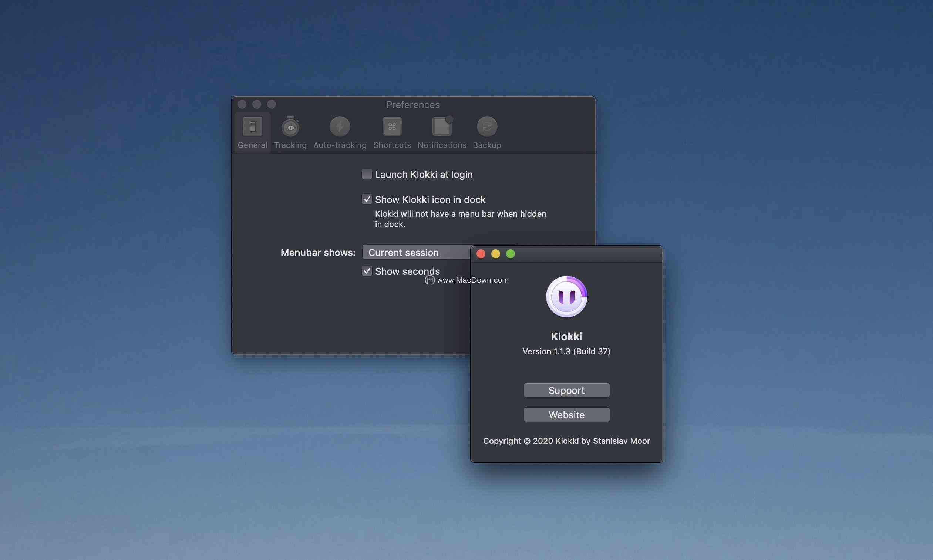Open the Menubar shows Current session dropdown
Image resolution: width=933 pixels, height=560 pixels.
click(x=416, y=252)
